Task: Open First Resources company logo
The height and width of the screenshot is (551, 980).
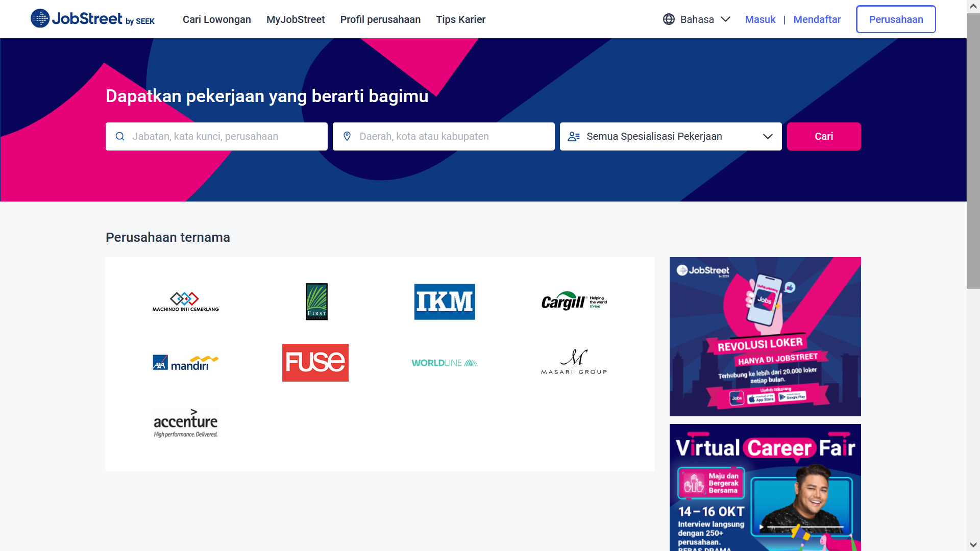Action: tap(316, 302)
